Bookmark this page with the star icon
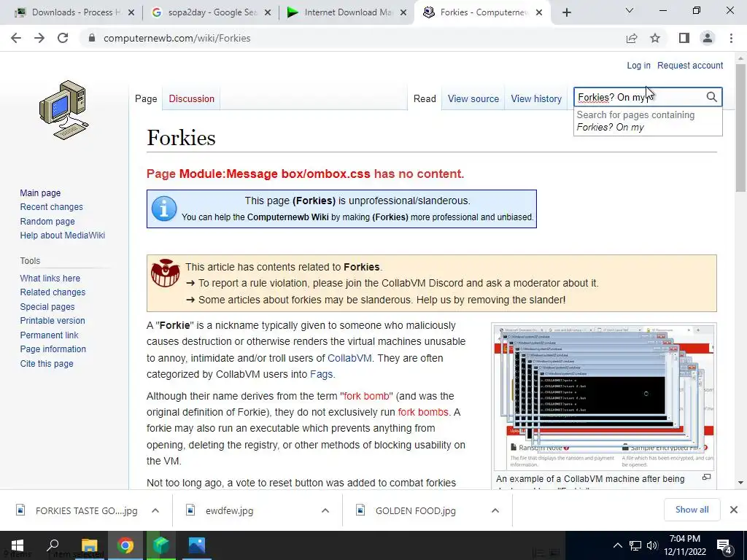The image size is (747, 560). pos(655,38)
